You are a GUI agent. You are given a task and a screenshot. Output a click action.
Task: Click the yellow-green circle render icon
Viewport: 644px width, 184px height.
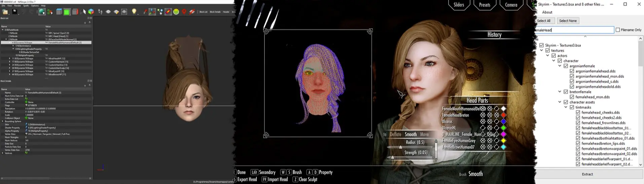click(176, 12)
